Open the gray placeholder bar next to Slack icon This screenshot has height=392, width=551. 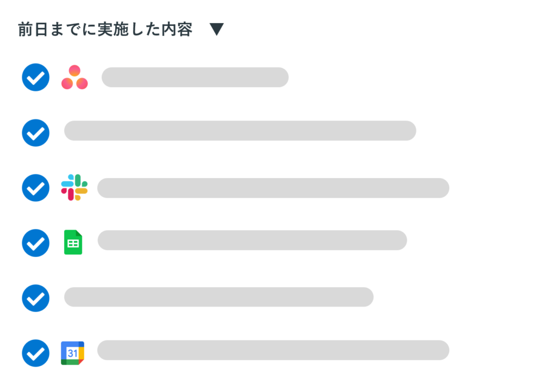tap(273, 188)
